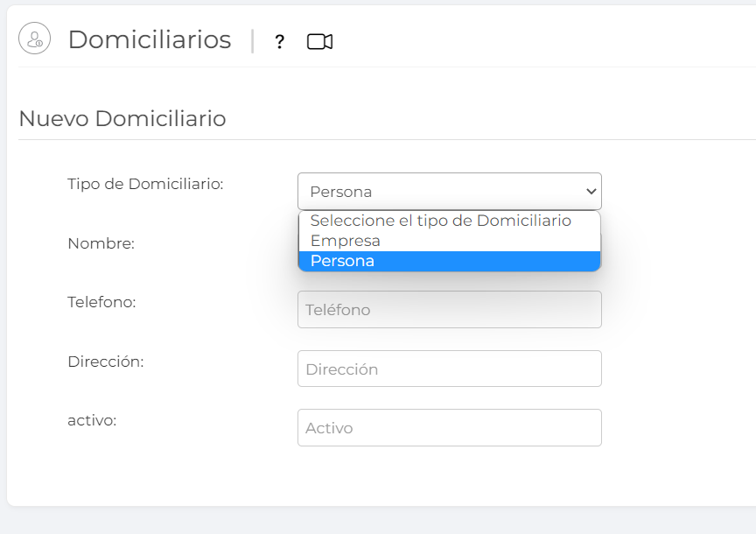Viewport: 756px width, 534px height.
Task: Open the question mark help icon
Action: [x=279, y=40]
